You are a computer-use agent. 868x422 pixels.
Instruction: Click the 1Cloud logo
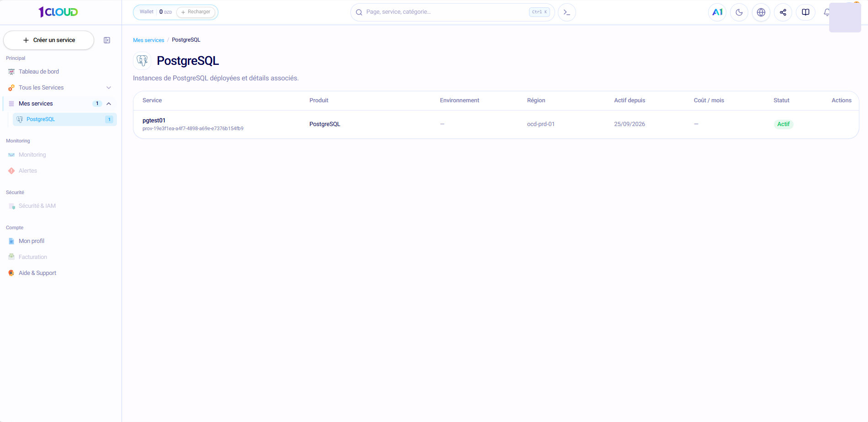click(58, 12)
